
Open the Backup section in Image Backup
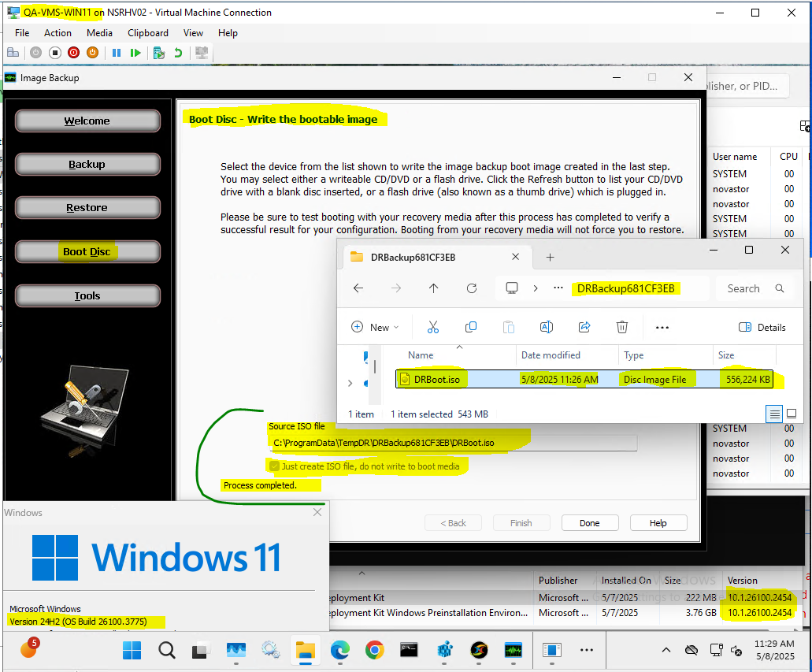87,164
